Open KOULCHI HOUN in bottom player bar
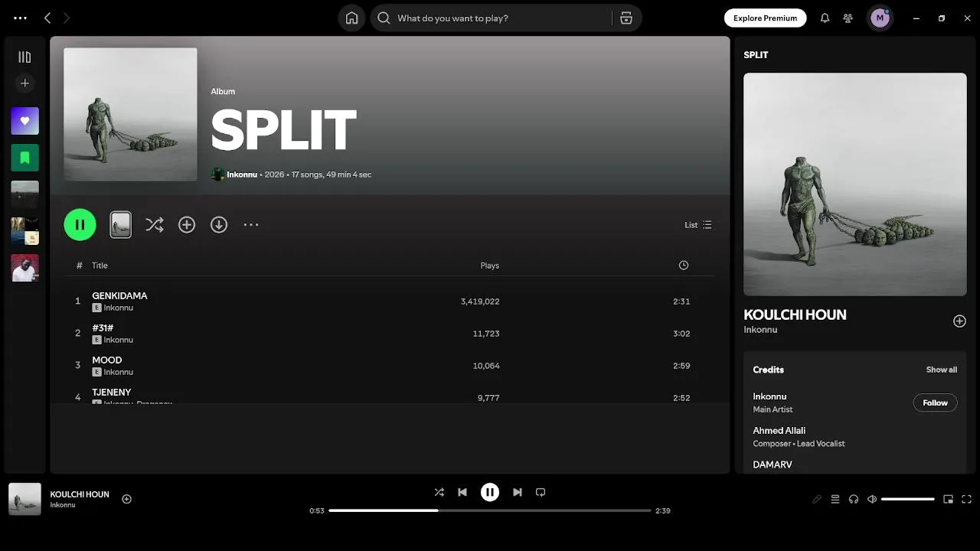This screenshot has width=980, height=551. point(80,494)
